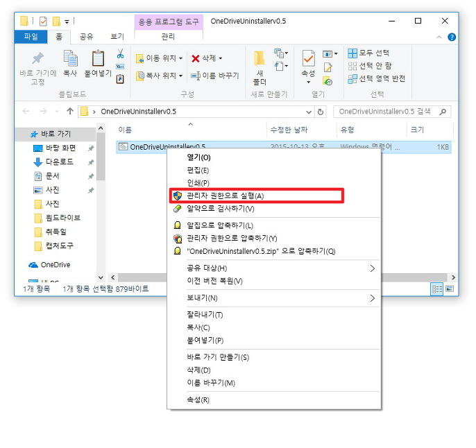This screenshot has width=476, height=448.
Task: Select 관리자 권한으로 실행(A) in context menu
Action: tap(257, 196)
